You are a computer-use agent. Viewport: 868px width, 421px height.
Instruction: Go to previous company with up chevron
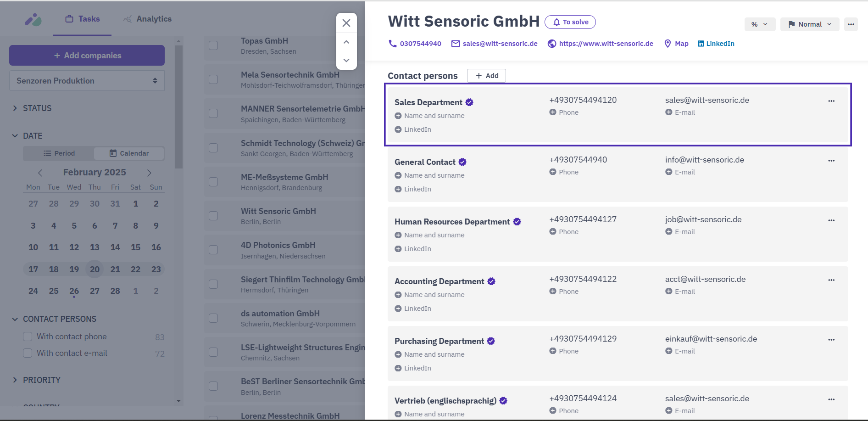(x=346, y=42)
